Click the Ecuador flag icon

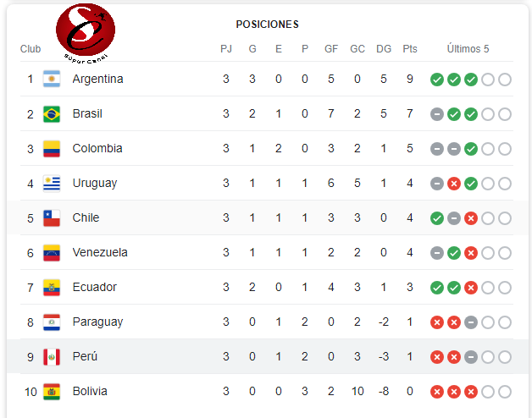[x=52, y=288]
